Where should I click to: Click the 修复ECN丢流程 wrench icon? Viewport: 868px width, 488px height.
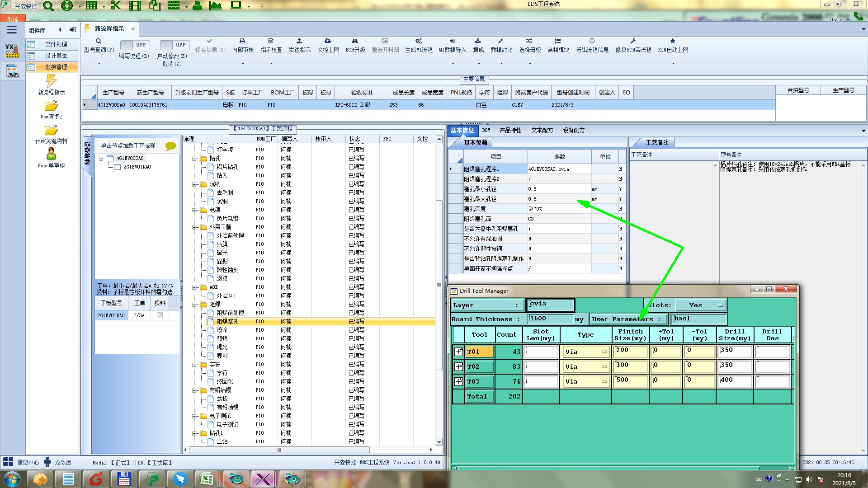coord(633,41)
